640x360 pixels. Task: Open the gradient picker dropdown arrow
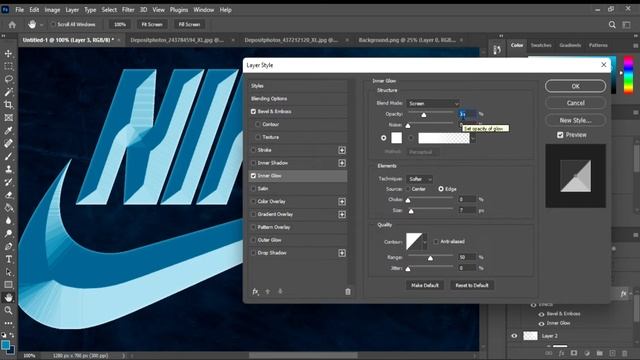(473, 138)
